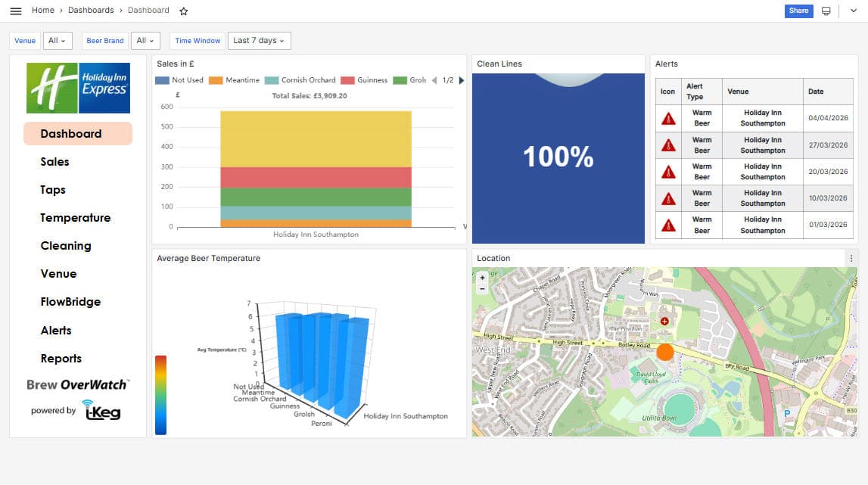868x485 pixels.
Task: Click the Venue column header in Alerts
Action: tap(762, 92)
